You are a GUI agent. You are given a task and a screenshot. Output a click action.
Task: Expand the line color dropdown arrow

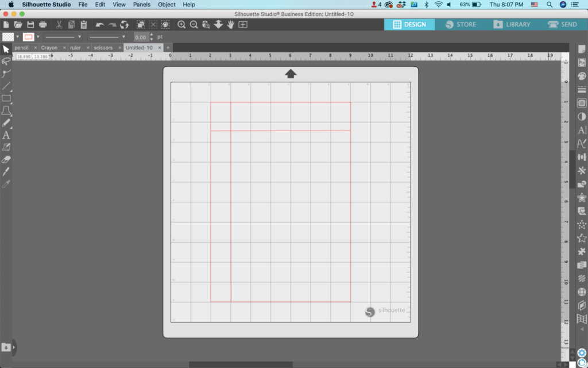(x=38, y=37)
